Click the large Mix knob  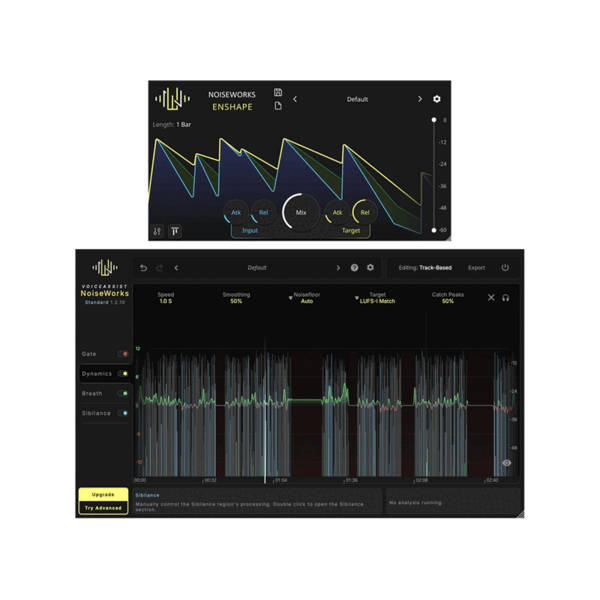pyautogui.click(x=301, y=212)
